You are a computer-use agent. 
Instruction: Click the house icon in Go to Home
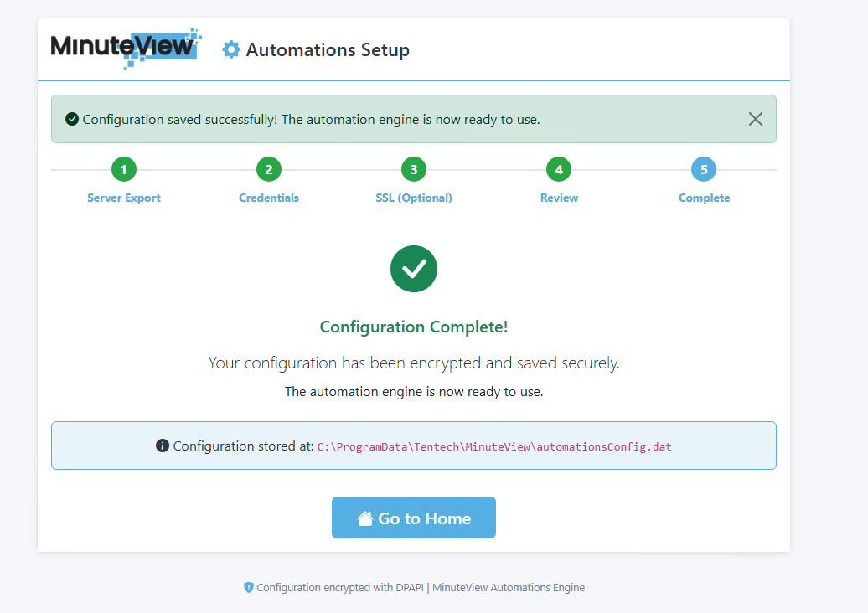[365, 518]
